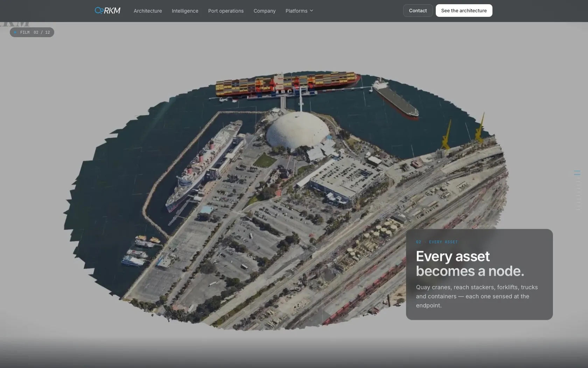The image size is (588, 368).
Task: Click the Contact button
Action: pos(418,11)
